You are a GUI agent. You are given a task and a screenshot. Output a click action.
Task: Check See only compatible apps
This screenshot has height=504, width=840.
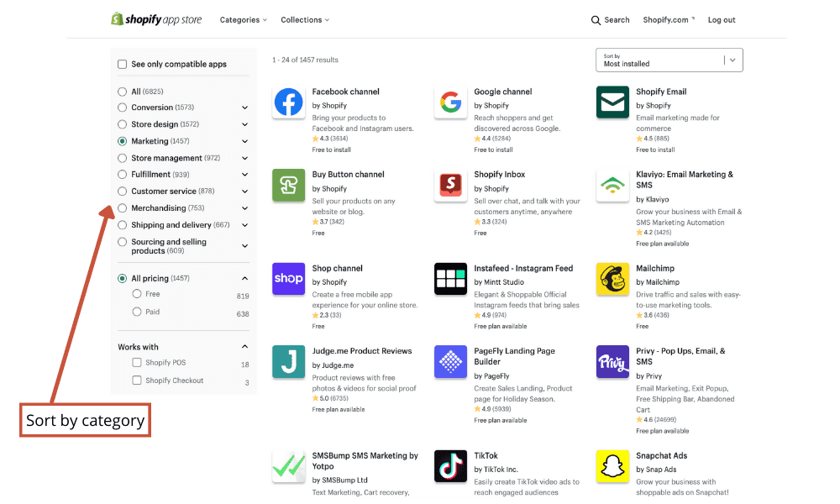pos(122,65)
